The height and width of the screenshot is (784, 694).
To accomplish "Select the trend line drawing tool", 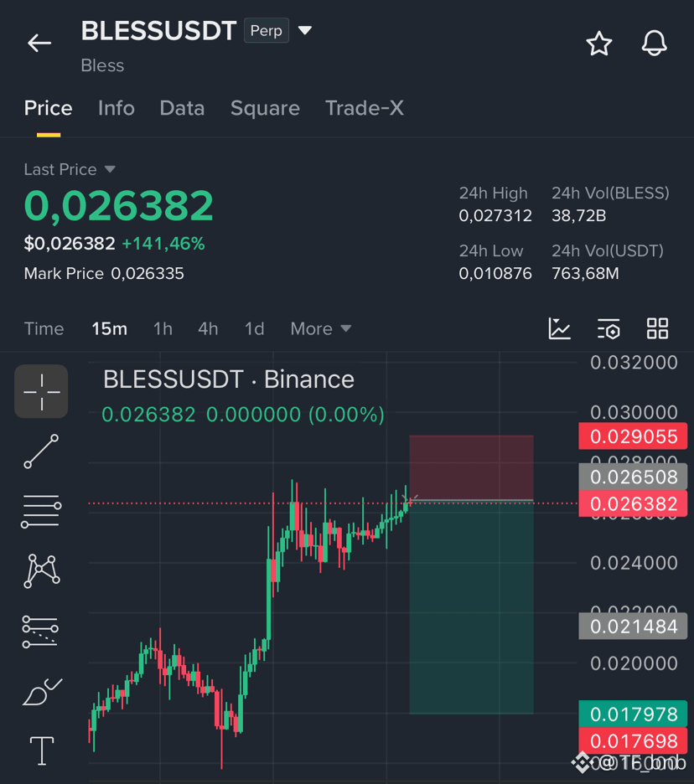I will click(x=42, y=451).
